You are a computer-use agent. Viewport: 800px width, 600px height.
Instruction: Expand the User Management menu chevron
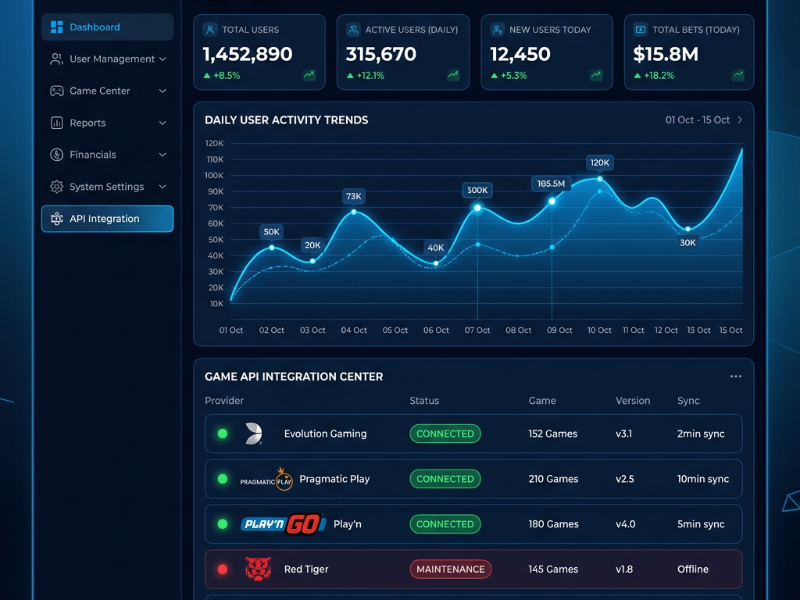[x=163, y=59]
